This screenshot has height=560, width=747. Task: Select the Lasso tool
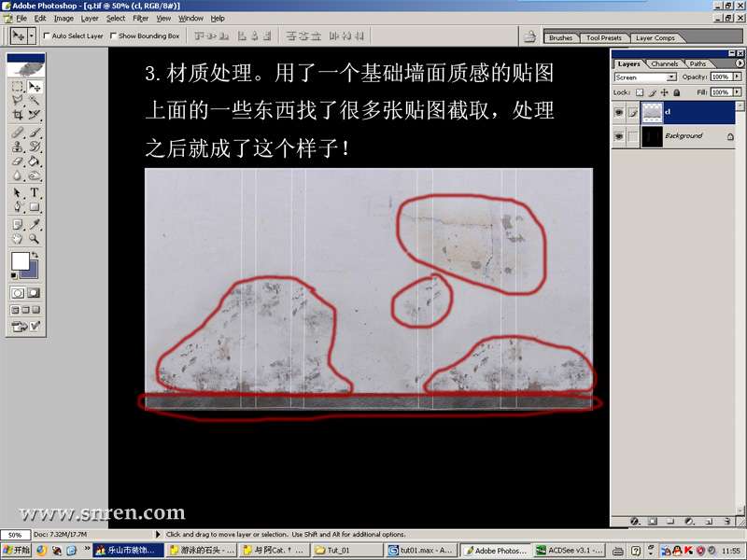click(18, 101)
